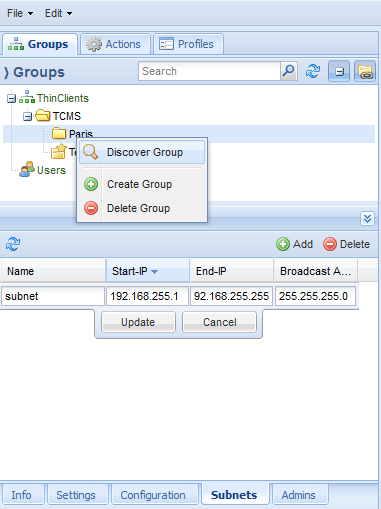This screenshot has width=381, height=509.
Task: Refresh the Groups tree
Action: (313, 71)
